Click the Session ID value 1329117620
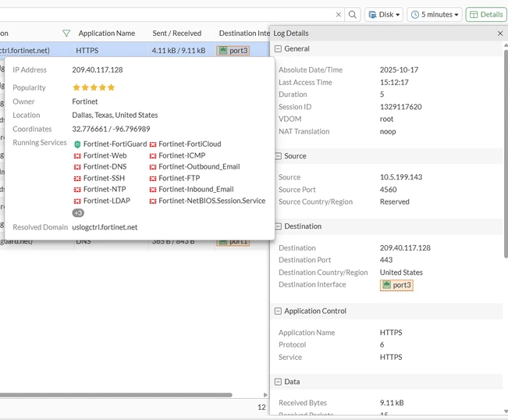 point(401,107)
